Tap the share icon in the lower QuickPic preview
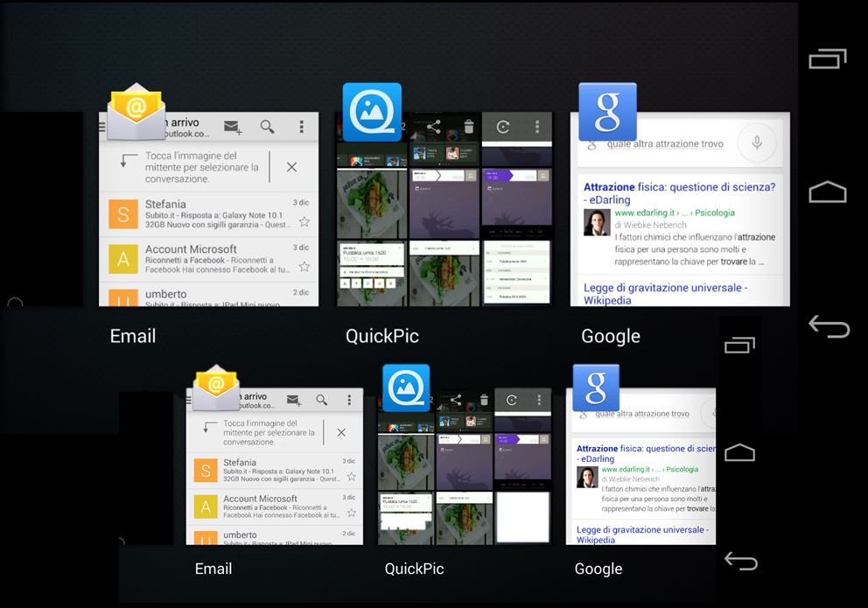 pyautogui.click(x=456, y=400)
